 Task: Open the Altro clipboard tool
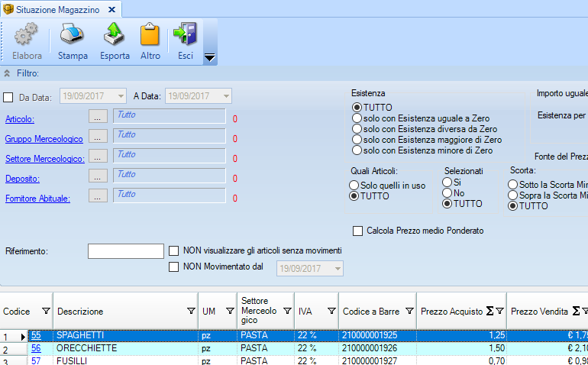pyautogui.click(x=150, y=36)
